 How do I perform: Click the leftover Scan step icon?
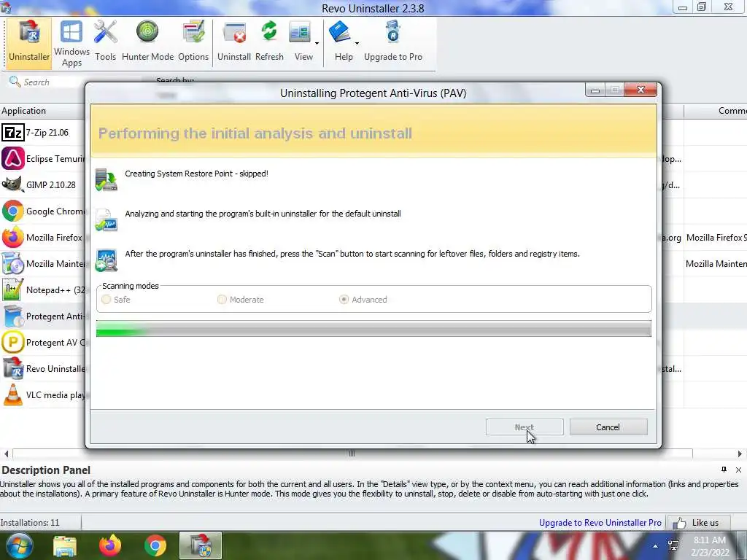tap(107, 260)
